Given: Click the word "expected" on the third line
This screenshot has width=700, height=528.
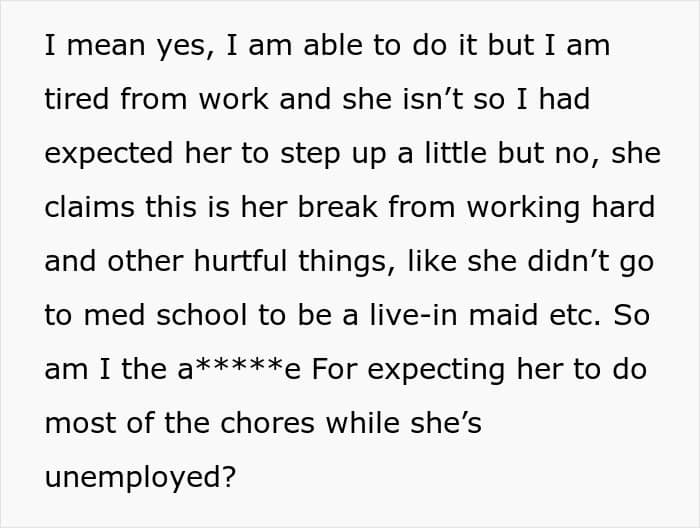Looking at the screenshot, I should (109, 154).
